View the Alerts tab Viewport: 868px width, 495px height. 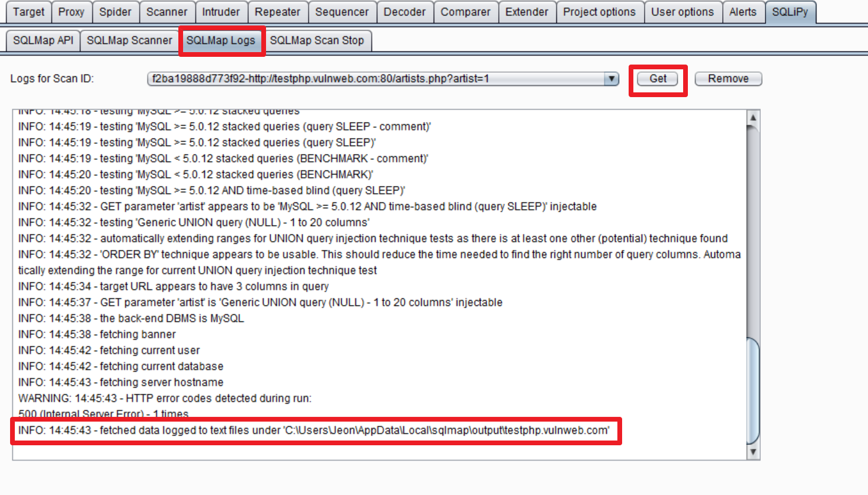(x=743, y=12)
